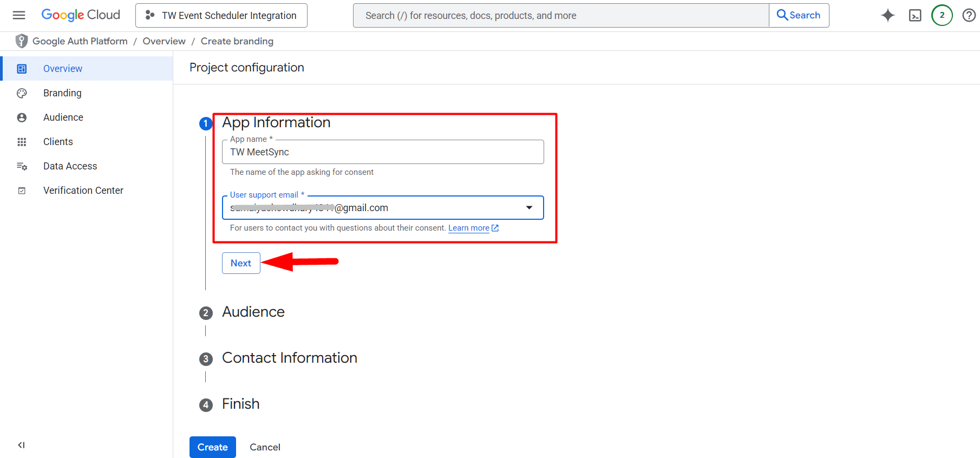The width and height of the screenshot is (980, 458).
Task: Click the Overview dashboard icon in sidebar
Action: tap(22, 69)
